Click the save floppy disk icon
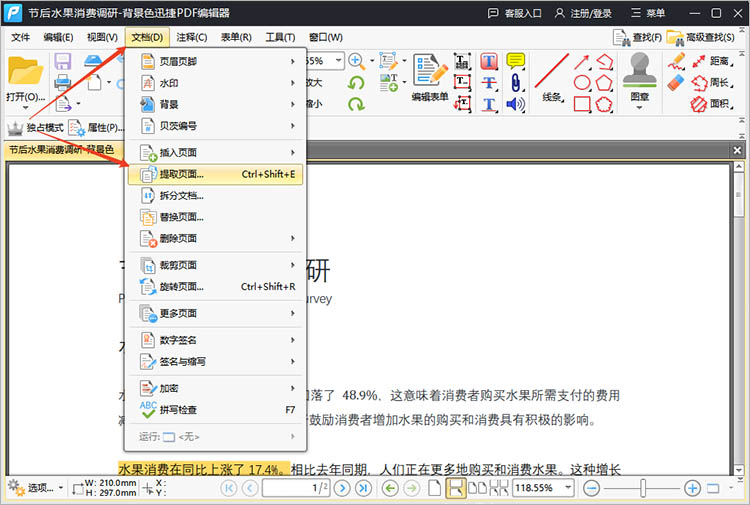 [x=63, y=62]
